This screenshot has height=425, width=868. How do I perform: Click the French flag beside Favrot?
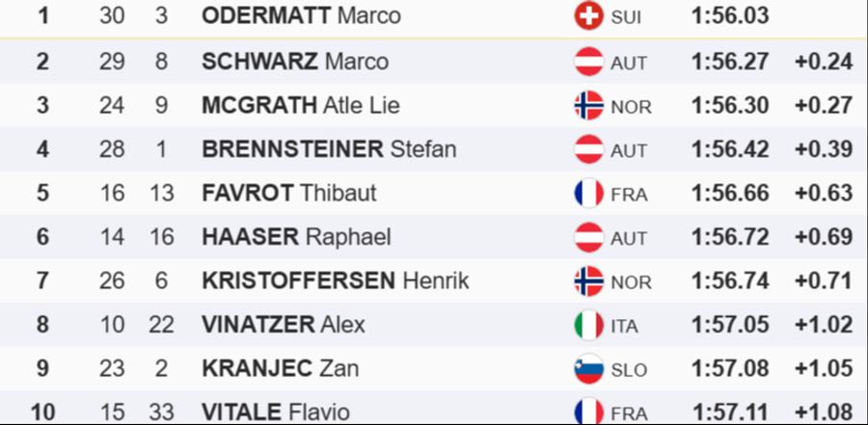click(x=588, y=194)
